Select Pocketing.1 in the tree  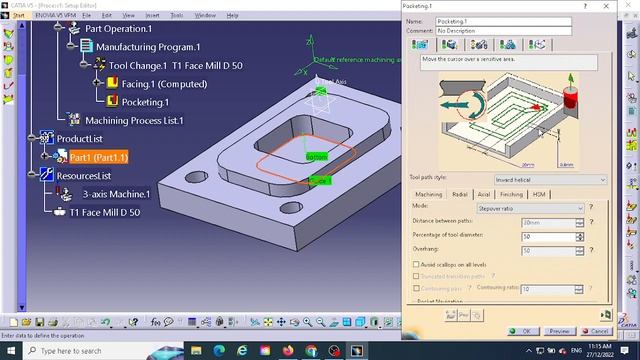point(145,102)
